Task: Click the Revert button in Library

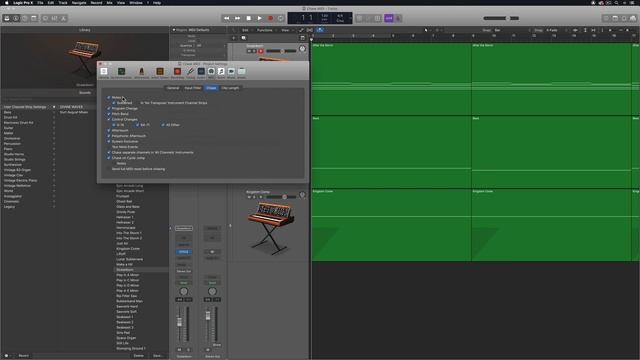Action: (24, 356)
